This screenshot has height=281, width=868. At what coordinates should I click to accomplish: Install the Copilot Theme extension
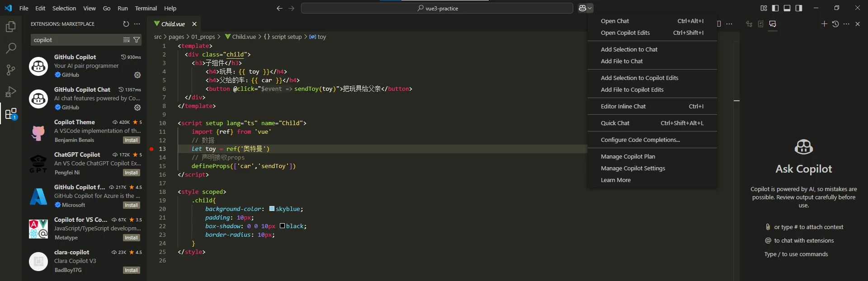point(132,140)
